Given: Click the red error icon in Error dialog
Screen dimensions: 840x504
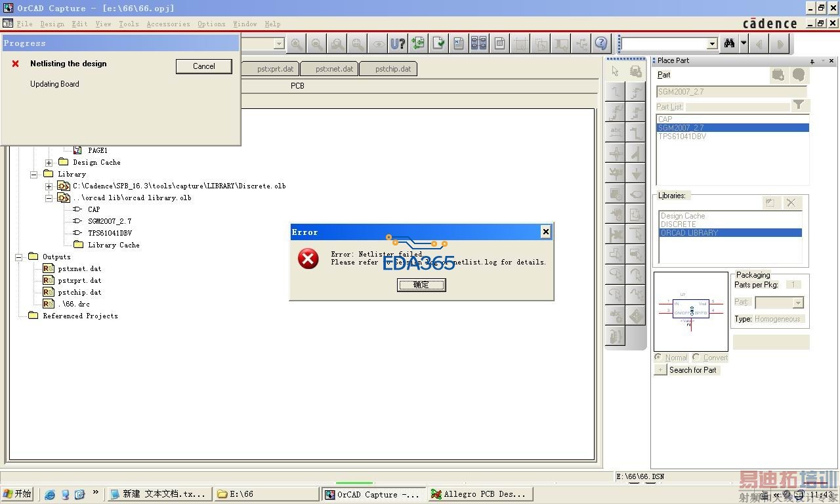Looking at the screenshot, I should coord(308,258).
